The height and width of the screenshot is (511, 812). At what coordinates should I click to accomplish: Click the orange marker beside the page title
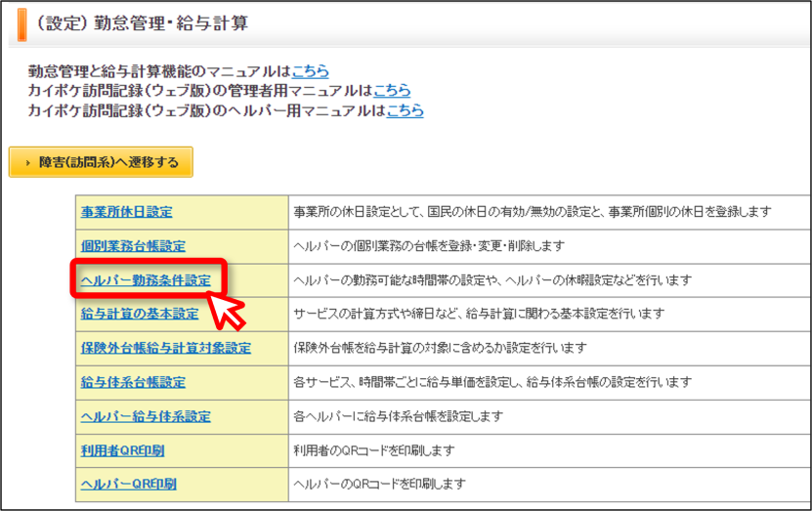(x=21, y=24)
